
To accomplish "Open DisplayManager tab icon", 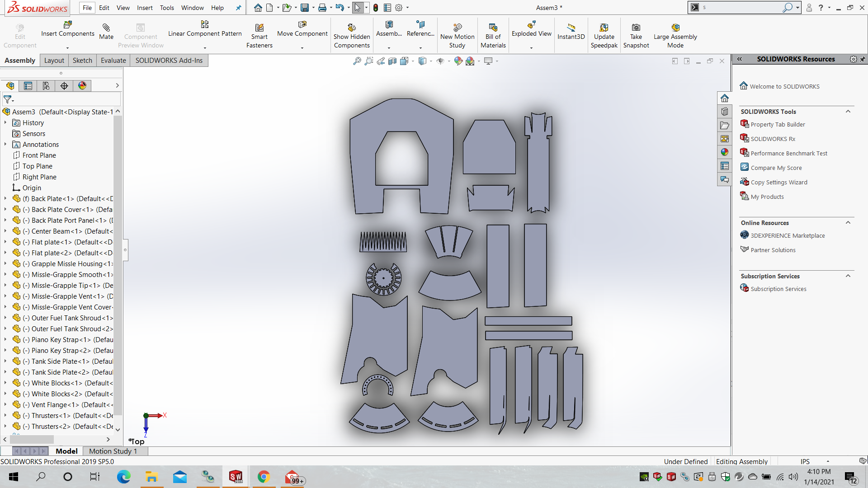I will point(82,86).
